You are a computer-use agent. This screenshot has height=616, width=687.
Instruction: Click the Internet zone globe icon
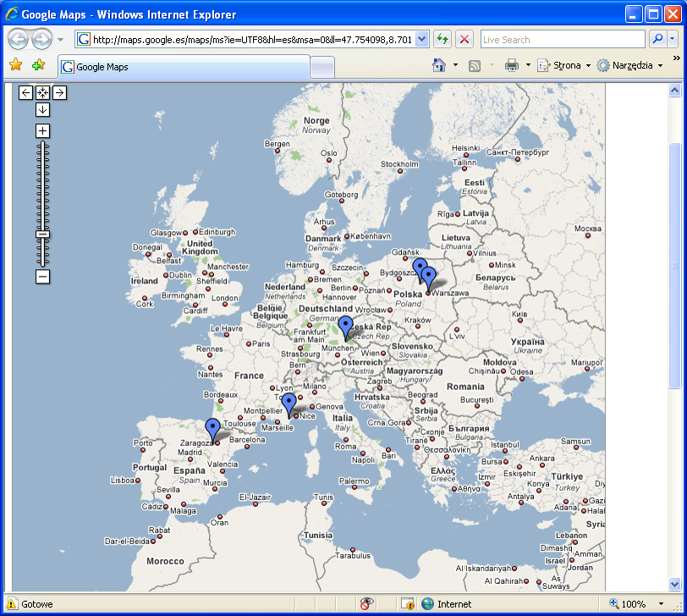(x=427, y=604)
